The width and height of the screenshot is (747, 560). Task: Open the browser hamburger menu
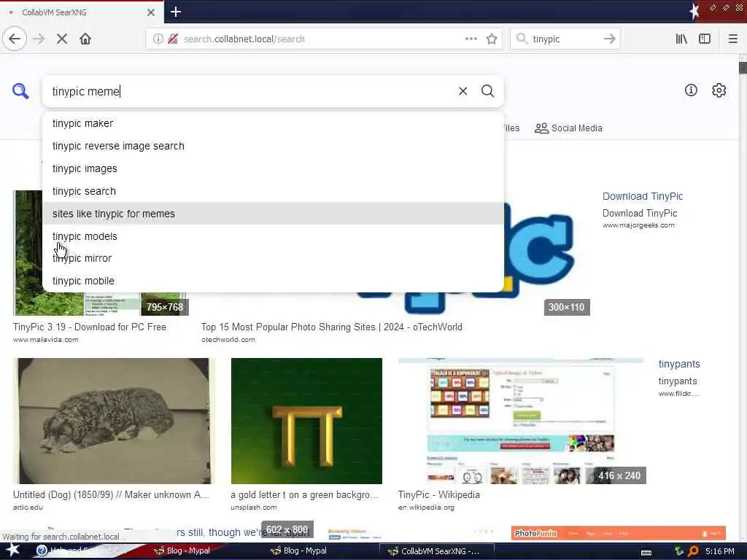(x=732, y=39)
